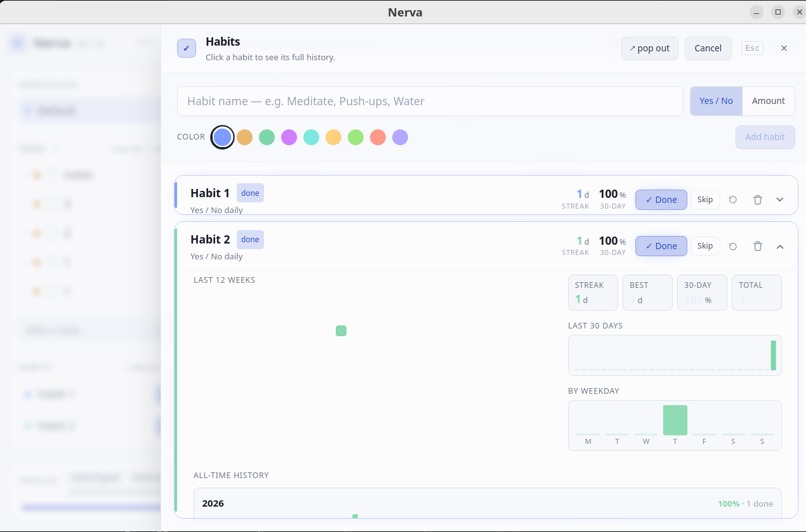Skip Habit 1 for today
The image size is (806, 532).
point(705,199)
